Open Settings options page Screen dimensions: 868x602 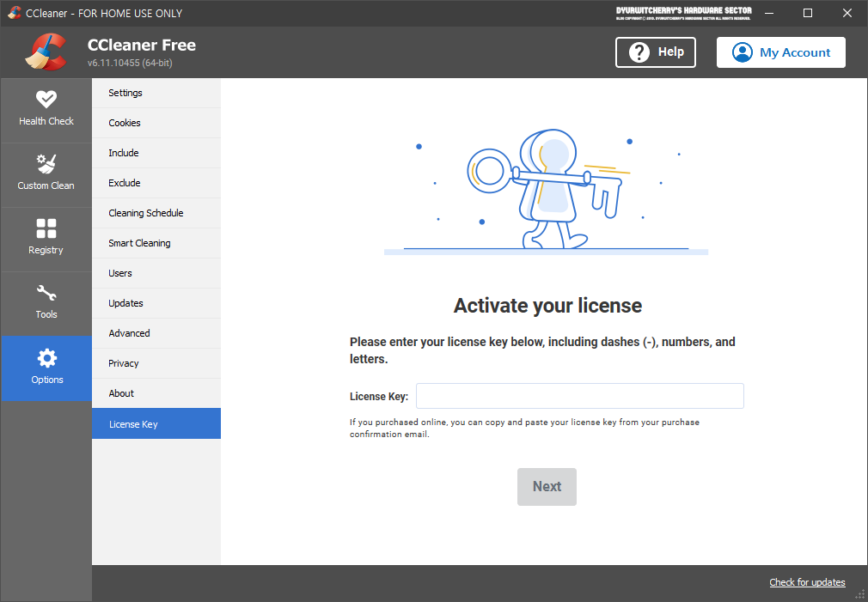[x=156, y=93]
